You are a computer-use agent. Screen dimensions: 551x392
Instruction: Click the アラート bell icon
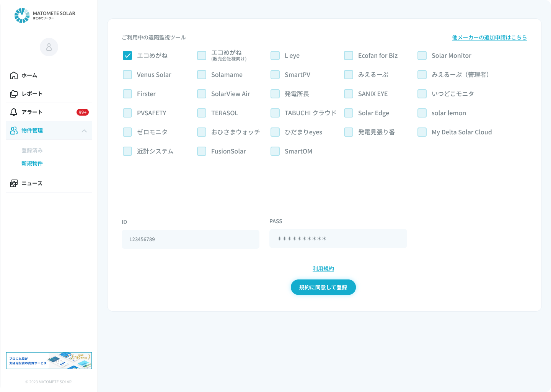(13, 112)
